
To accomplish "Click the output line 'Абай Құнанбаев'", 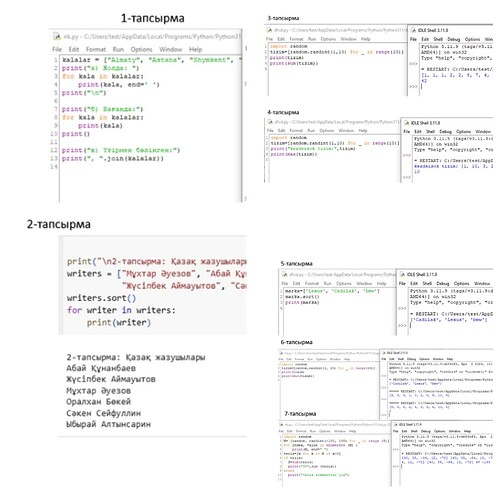I will click(101, 368).
